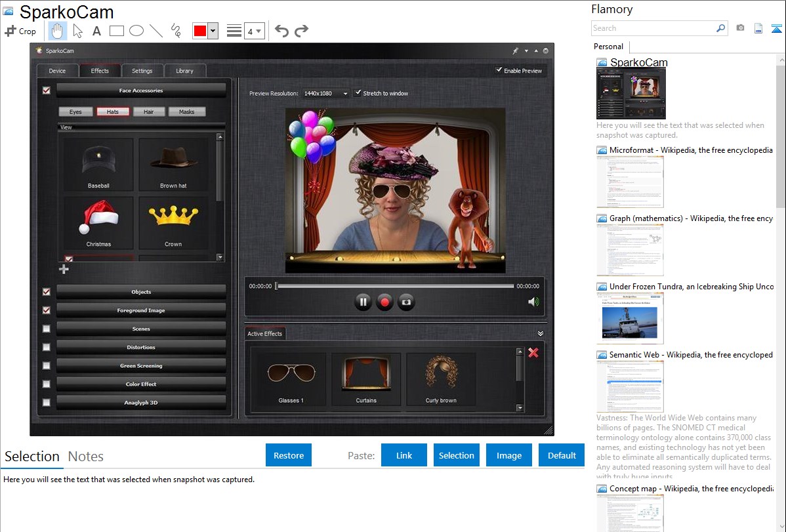Viewport: 786px width, 532px height.
Task: Activate the hand pan tool
Action: tap(57, 31)
